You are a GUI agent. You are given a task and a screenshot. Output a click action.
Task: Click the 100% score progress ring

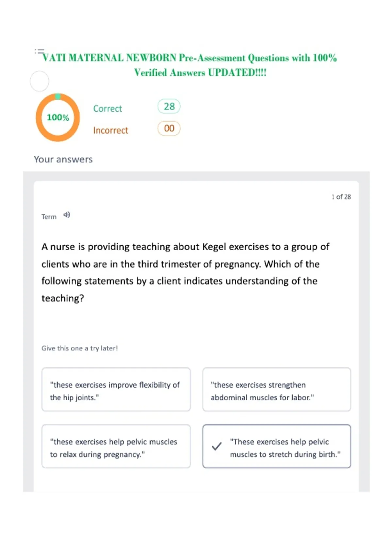coord(58,117)
